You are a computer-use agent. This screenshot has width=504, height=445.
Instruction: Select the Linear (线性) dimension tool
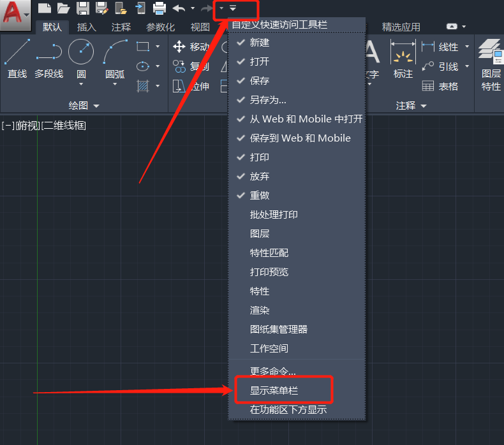pos(440,47)
